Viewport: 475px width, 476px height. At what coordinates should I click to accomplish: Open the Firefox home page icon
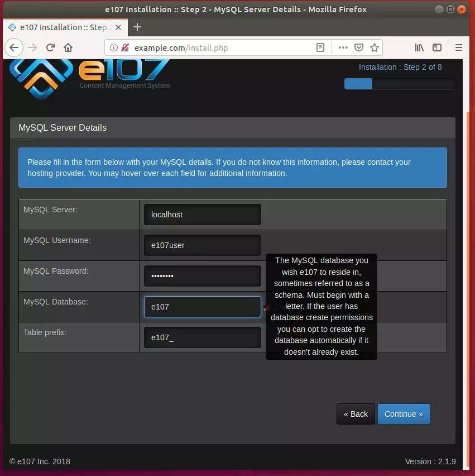coord(68,47)
